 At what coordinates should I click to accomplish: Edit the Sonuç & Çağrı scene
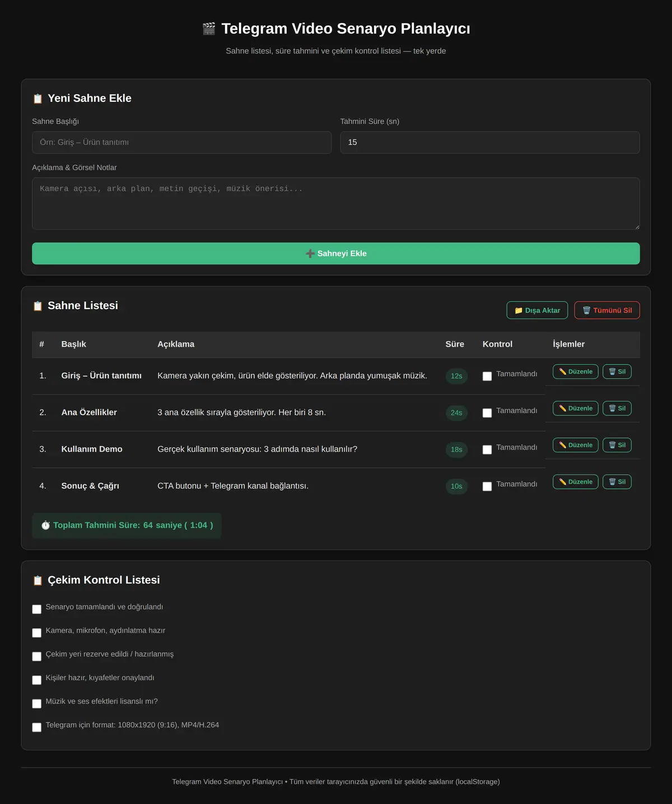(576, 482)
